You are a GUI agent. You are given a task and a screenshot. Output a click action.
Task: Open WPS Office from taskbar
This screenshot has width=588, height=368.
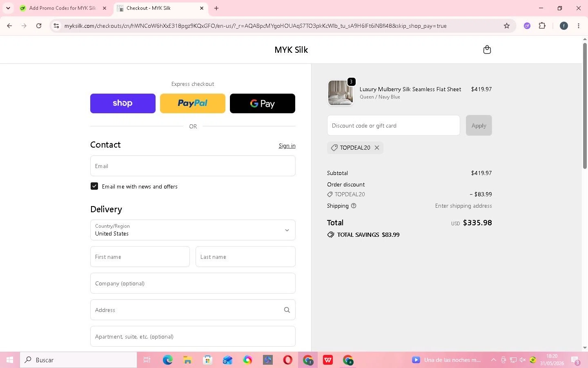328,360
